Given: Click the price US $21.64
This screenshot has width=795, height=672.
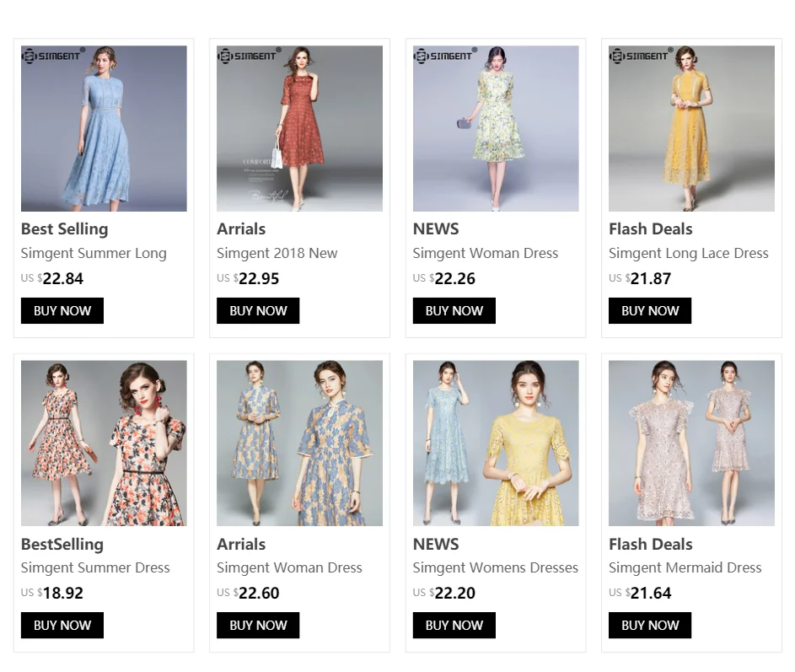Looking at the screenshot, I should coord(640,593).
